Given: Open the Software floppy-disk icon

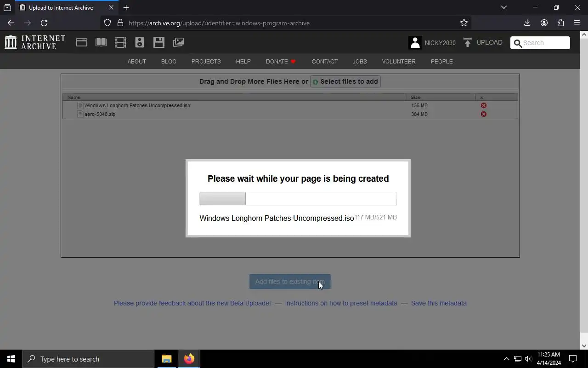Looking at the screenshot, I should (x=159, y=42).
